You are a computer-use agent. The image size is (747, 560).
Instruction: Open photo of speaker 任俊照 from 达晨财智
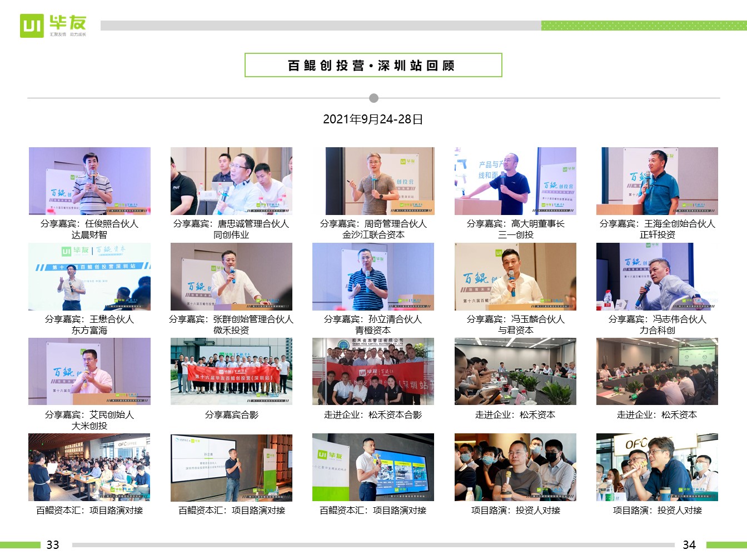tap(89, 181)
